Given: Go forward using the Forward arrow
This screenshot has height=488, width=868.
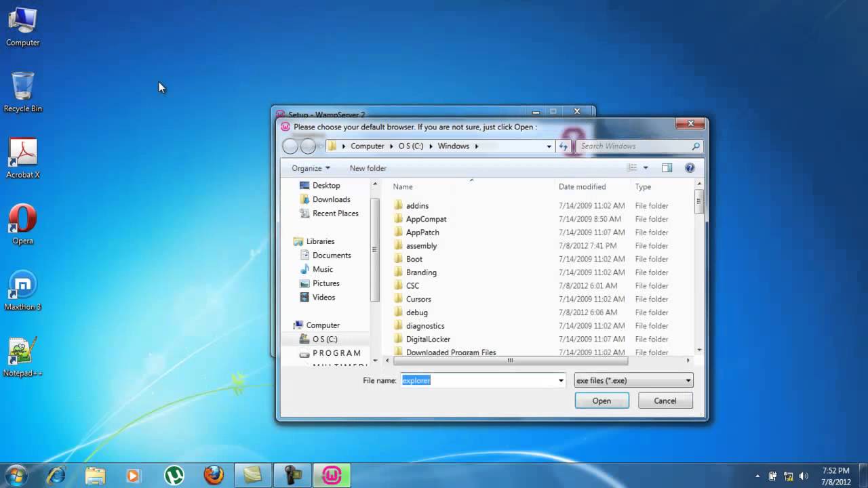Looking at the screenshot, I should pyautogui.click(x=308, y=146).
